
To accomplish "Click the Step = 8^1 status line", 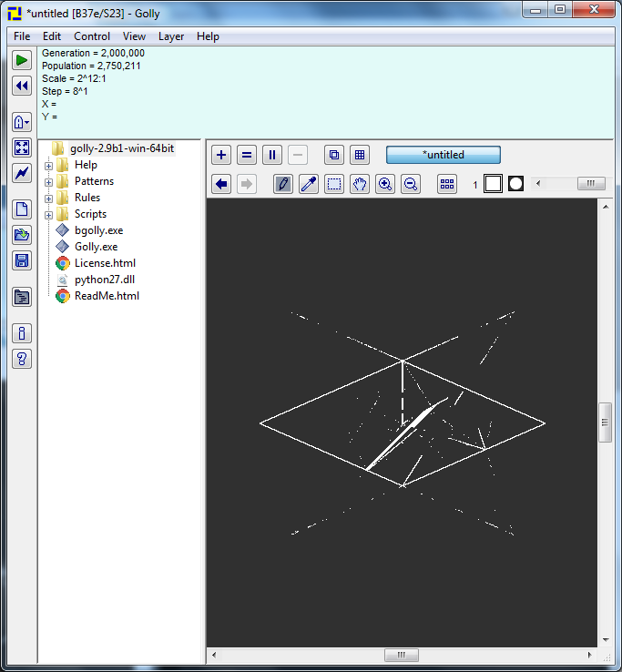I will (65, 91).
